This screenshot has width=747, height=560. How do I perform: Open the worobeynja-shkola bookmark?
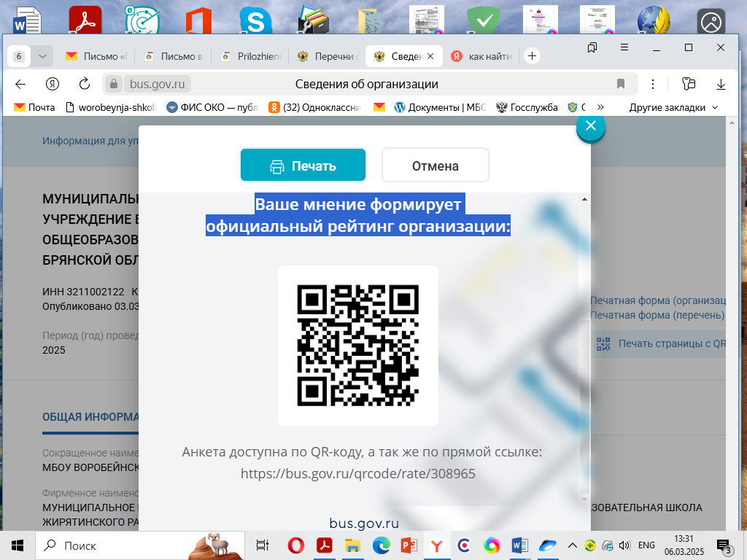click(111, 108)
